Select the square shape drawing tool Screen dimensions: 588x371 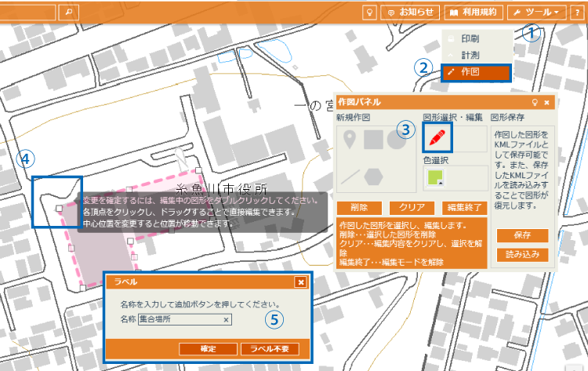pyautogui.click(x=373, y=140)
